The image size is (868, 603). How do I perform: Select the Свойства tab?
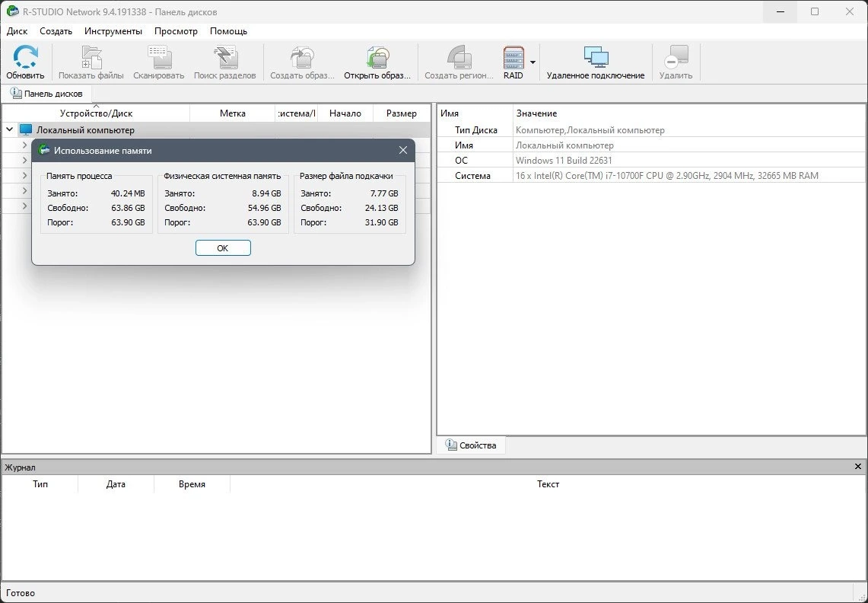click(471, 445)
